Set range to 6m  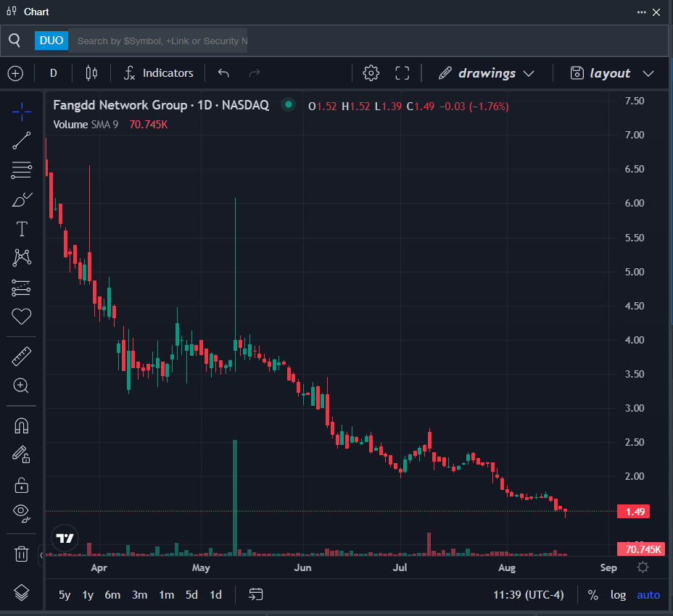coord(112,594)
